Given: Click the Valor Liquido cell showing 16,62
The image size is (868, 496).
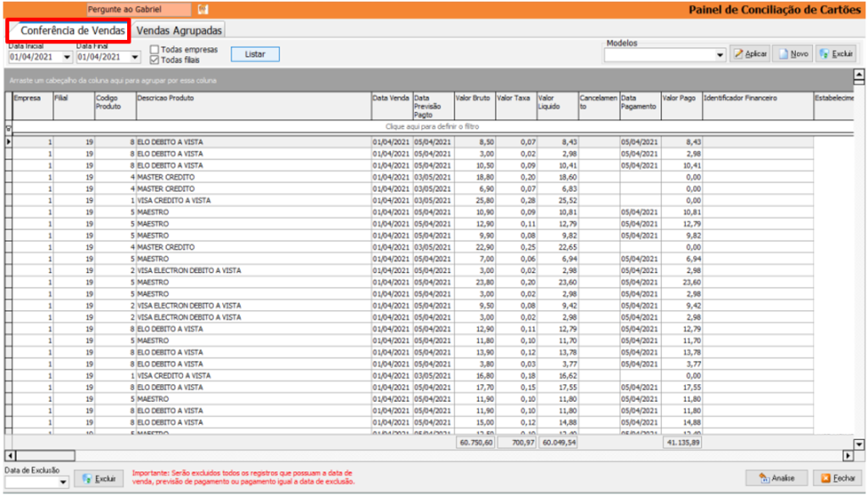Looking at the screenshot, I should [558, 376].
